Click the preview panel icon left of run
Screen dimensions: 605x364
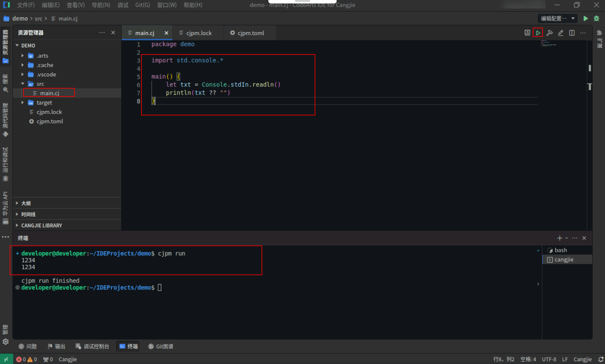point(527,33)
